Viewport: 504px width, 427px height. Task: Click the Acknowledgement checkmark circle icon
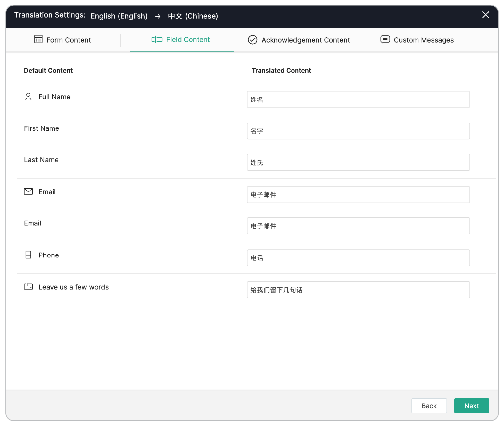click(x=253, y=40)
